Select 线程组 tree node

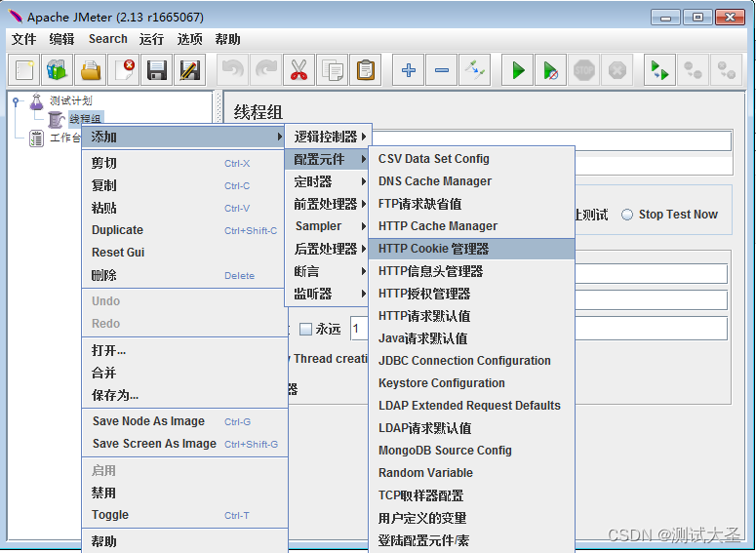click(85, 119)
